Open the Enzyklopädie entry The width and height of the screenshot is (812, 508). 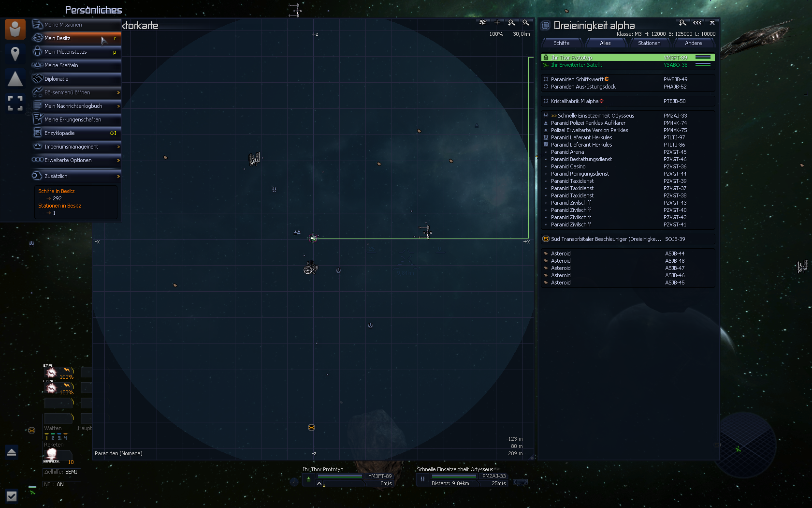(x=76, y=133)
